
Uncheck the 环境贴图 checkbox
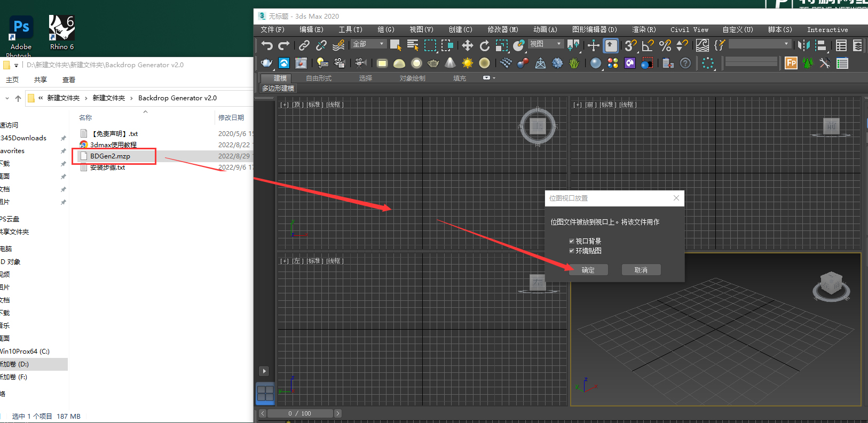click(572, 251)
